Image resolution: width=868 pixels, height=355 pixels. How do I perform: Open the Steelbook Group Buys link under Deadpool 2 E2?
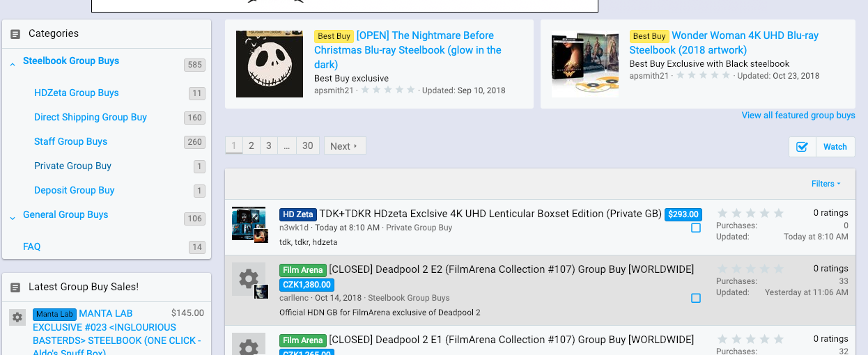(409, 298)
